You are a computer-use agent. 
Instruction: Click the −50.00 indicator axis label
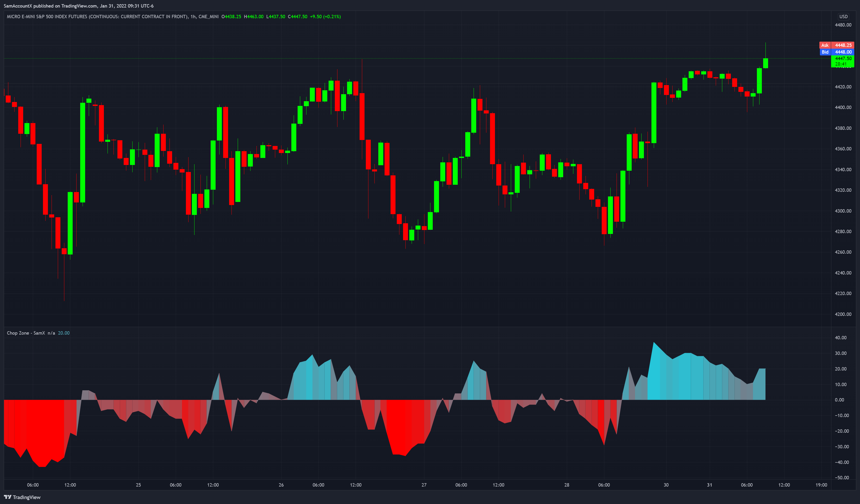(842, 478)
